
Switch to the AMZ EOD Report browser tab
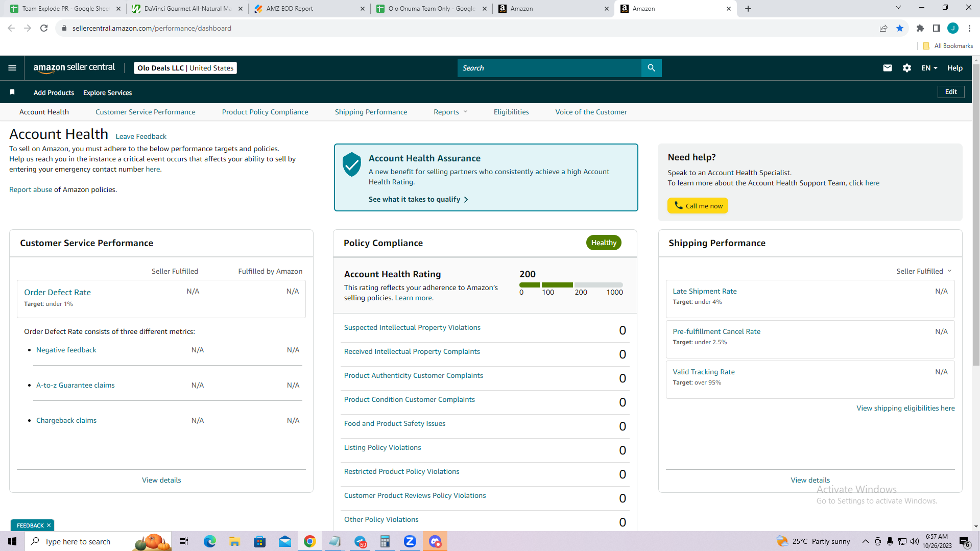309,9
